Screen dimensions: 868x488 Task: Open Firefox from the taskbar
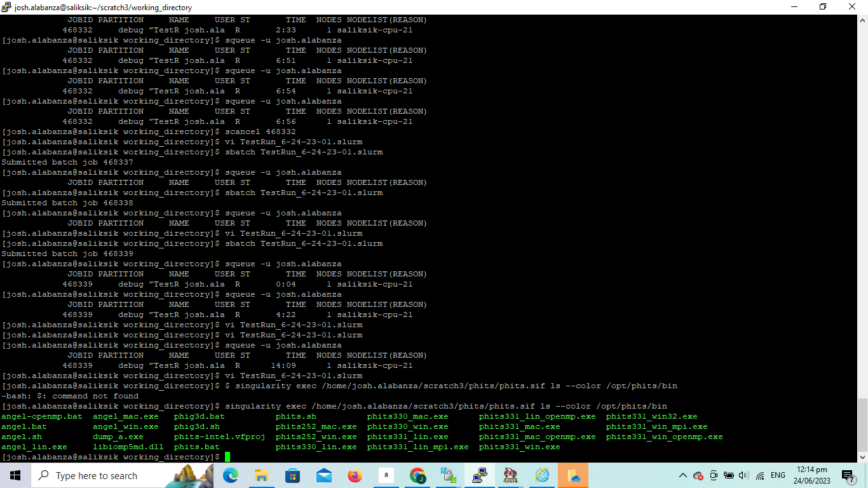tap(355, 475)
